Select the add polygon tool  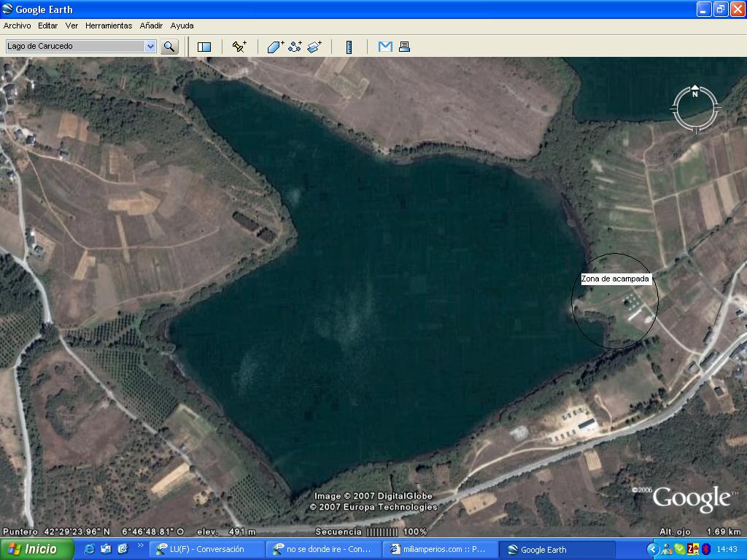(x=275, y=47)
